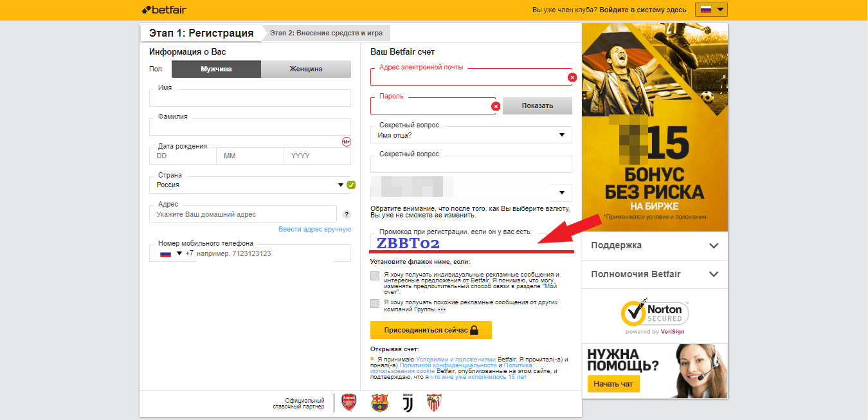This screenshot has width=868, height=420.
Task: Open the cookie usage policy link
Action: [451, 368]
